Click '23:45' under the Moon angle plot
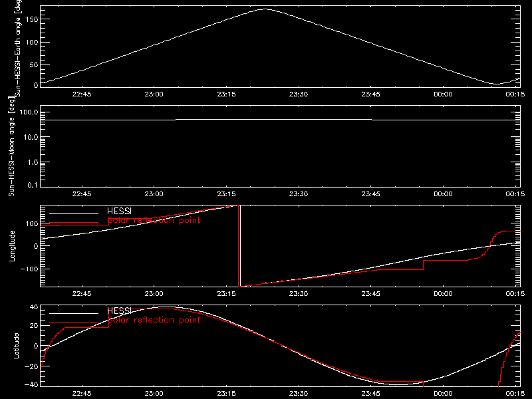Image resolution: width=532 pixels, height=399 pixels. pyautogui.click(x=371, y=194)
